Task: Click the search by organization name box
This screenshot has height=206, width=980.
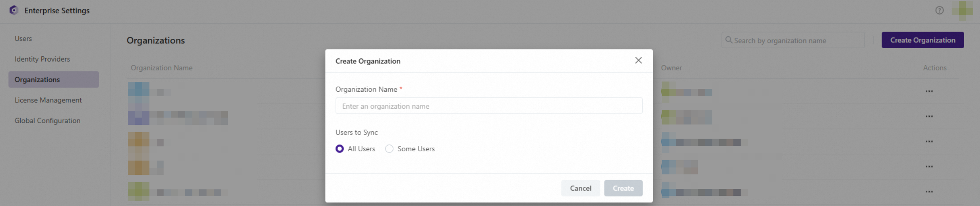Action: pos(796,41)
